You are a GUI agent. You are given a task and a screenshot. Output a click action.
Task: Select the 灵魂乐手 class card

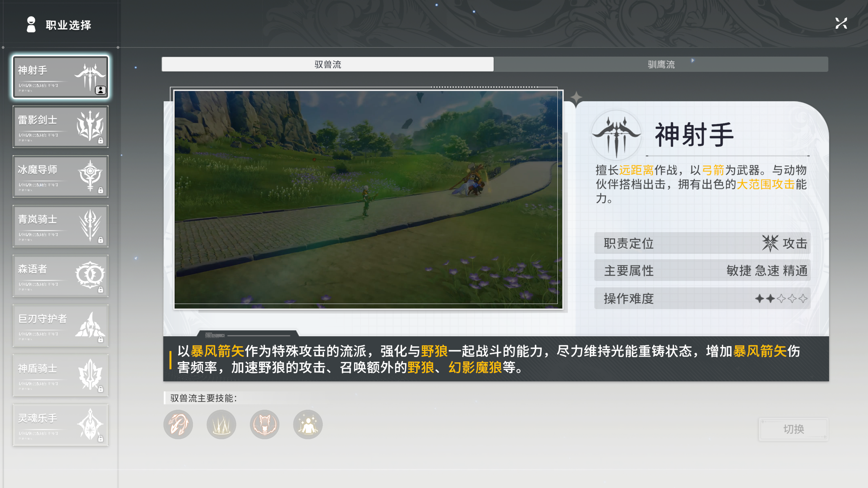click(x=60, y=425)
